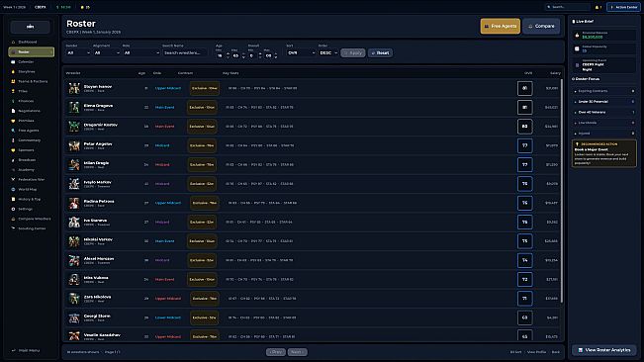Image resolution: width=644 pixels, height=362 pixels.
Task: Click the Free Agents yellow button
Action: [x=500, y=26]
